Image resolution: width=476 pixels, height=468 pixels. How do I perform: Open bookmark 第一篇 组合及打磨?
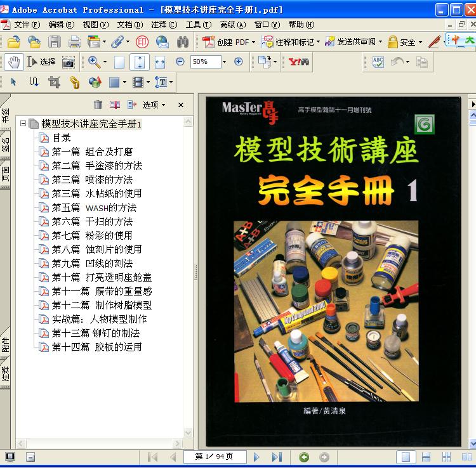coord(92,152)
